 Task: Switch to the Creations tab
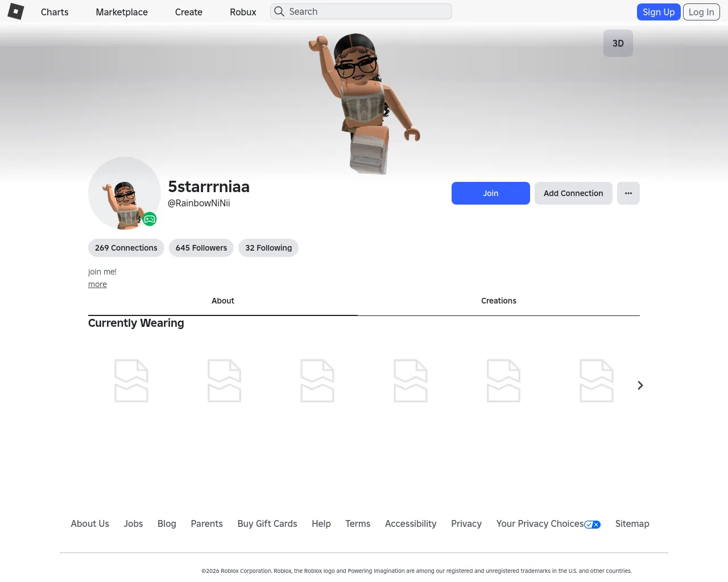pos(499,301)
